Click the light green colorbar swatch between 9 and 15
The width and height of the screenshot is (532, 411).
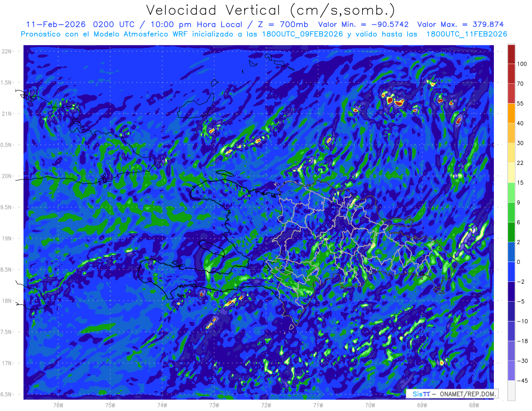pos(511,192)
